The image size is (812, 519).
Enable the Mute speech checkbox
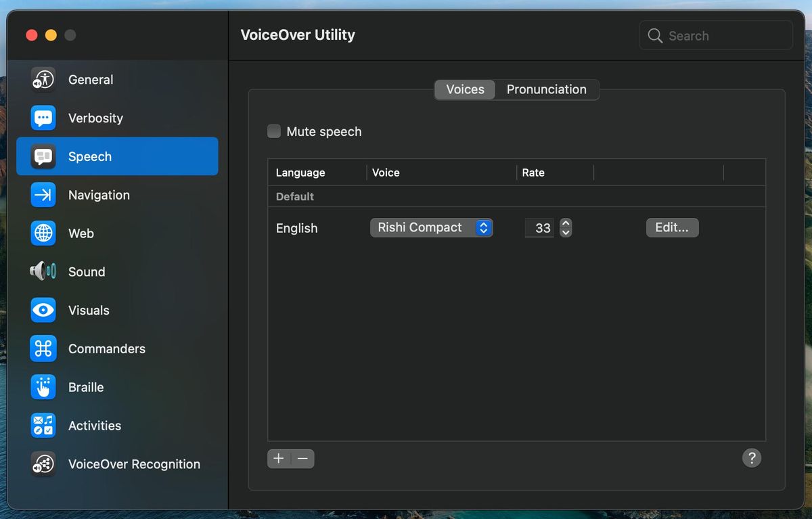tap(273, 131)
